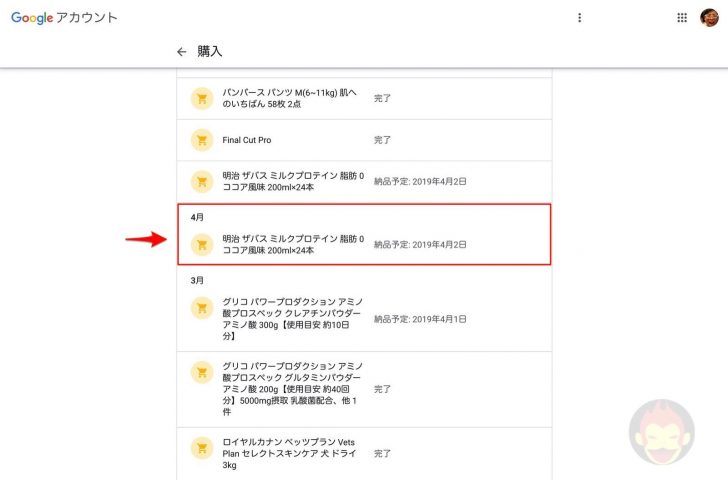Click cart icon for ロイヤルカナン item

click(x=202, y=448)
